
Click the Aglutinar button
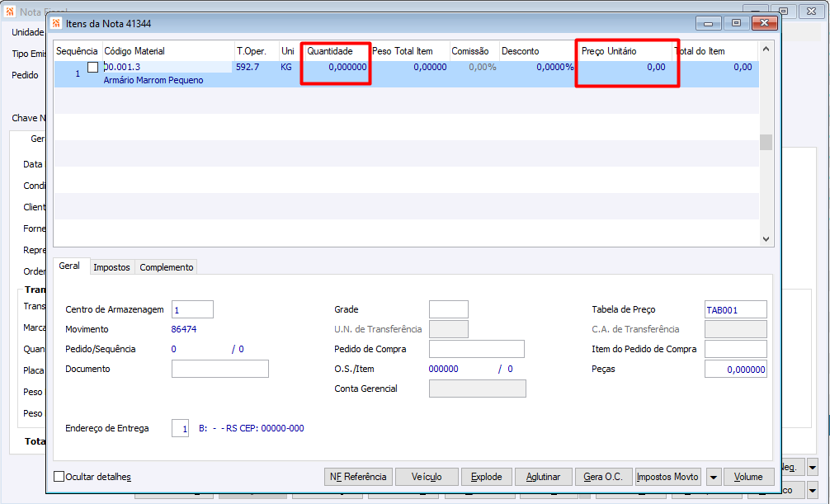(x=543, y=477)
